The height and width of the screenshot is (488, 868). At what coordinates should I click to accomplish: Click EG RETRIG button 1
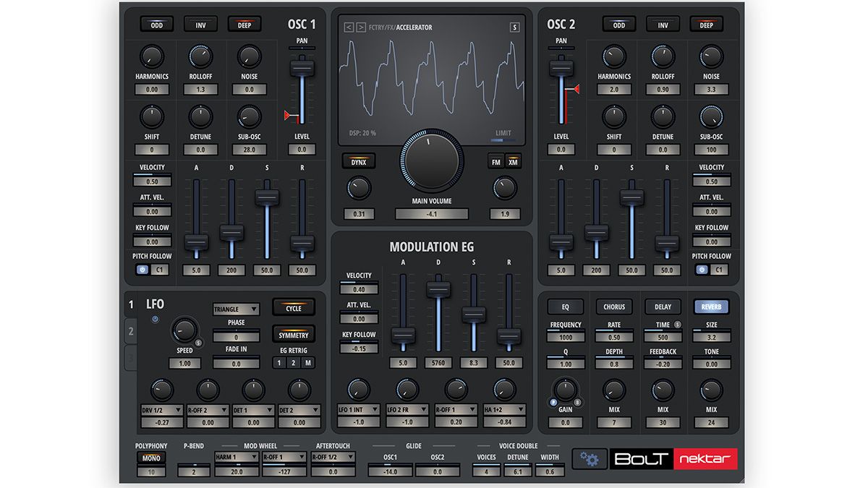click(279, 363)
